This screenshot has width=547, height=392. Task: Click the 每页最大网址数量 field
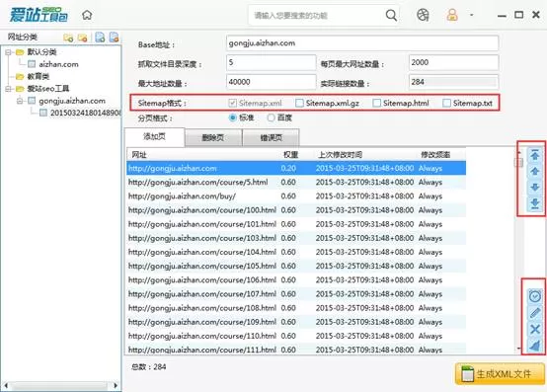pos(453,62)
